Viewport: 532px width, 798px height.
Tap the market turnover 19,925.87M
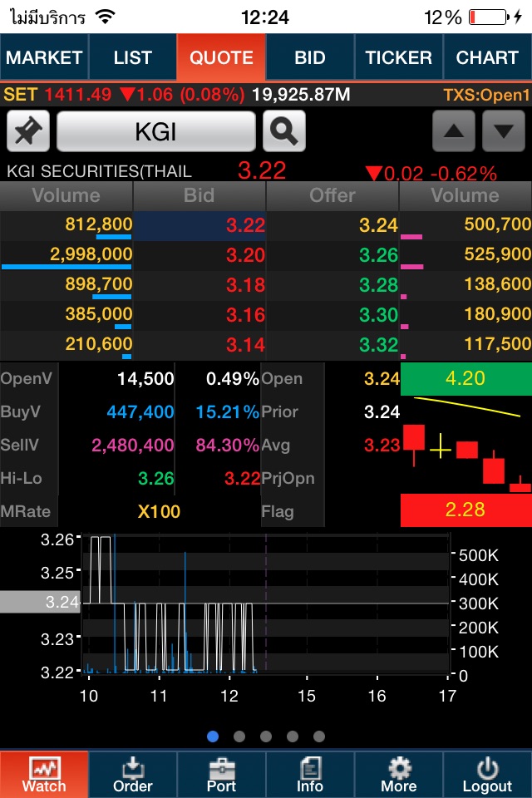(x=301, y=95)
